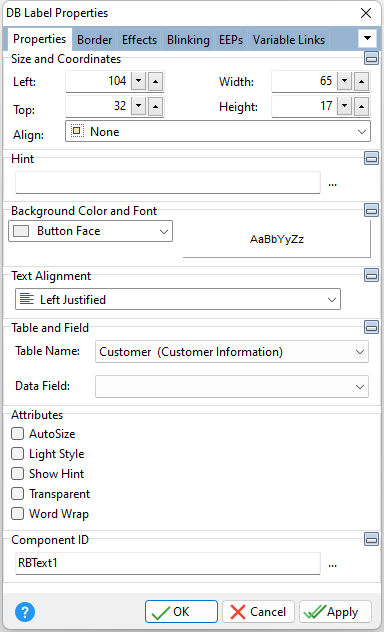Confirm with the OK button
Screen dimensions: 384x632
[x=181, y=611]
